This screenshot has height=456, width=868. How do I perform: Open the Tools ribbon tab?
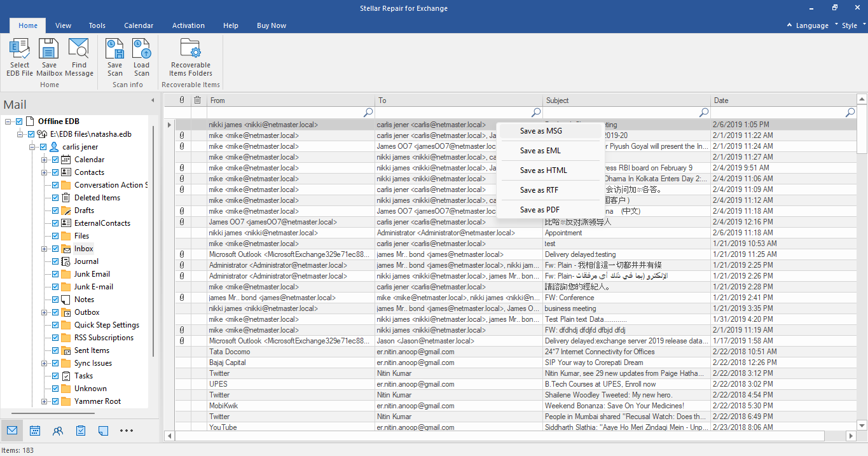coord(97,25)
